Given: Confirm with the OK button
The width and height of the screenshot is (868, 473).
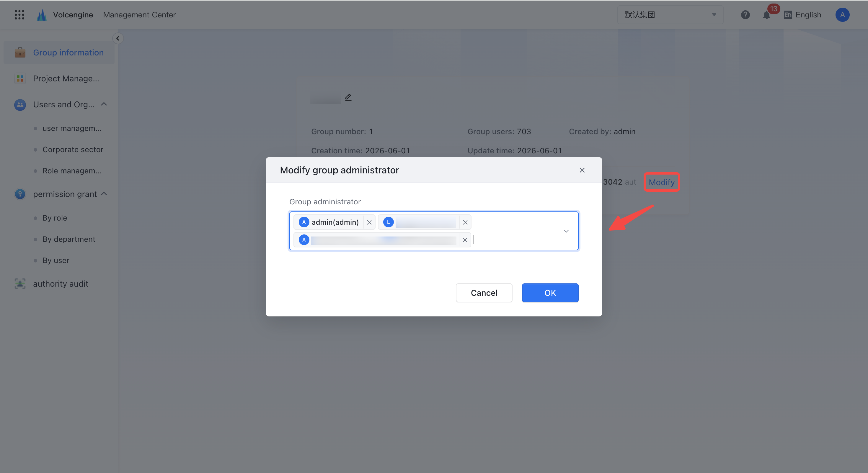Looking at the screenshot, I should 550,293.
